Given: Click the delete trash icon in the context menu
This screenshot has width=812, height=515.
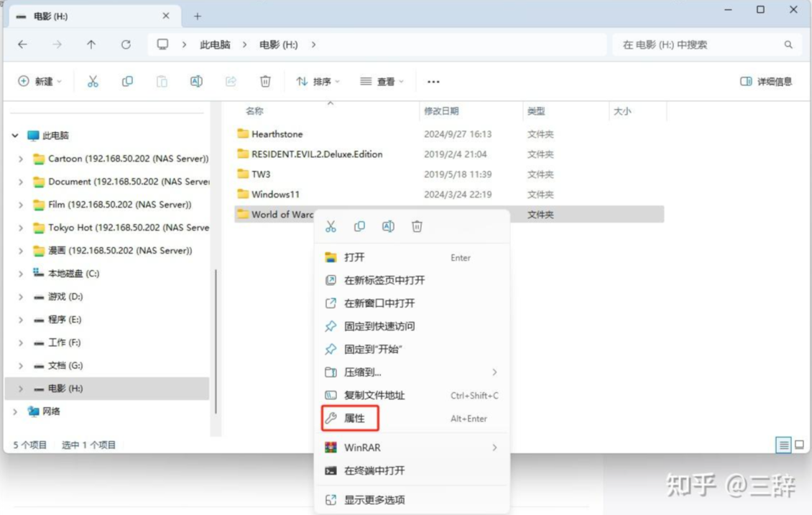Looking at the screenshot, I should [x=417, y=227].
